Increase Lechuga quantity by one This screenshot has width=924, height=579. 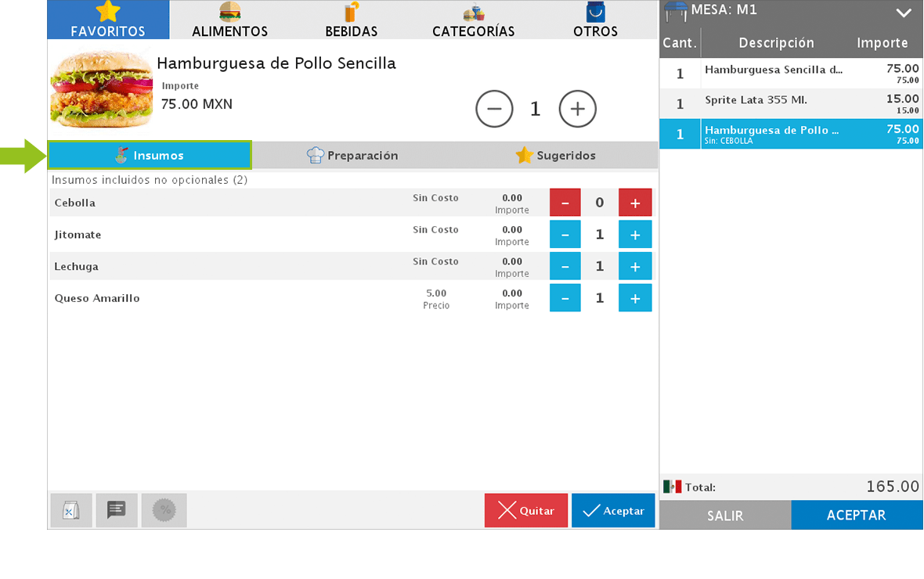point(635,267)
